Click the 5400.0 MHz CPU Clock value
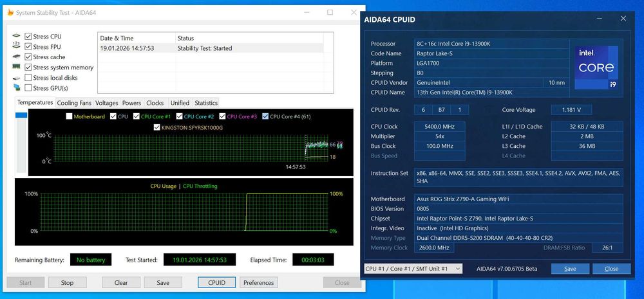Screen dimensions: 644x299 tap(439, 126)
